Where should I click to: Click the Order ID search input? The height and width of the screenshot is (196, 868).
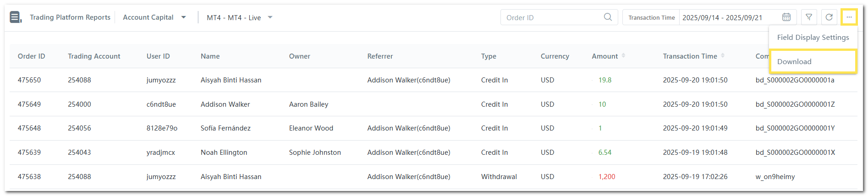(552, 17)
